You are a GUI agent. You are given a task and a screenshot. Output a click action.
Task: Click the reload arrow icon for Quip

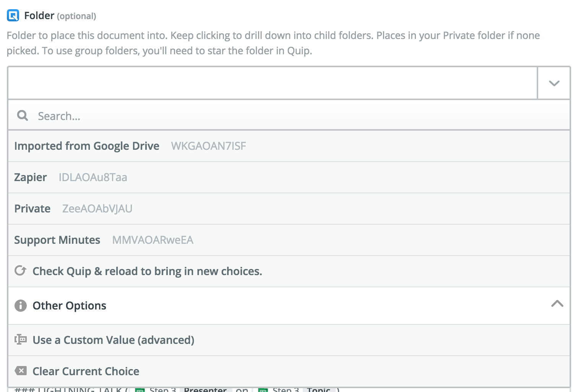tap(20, 271)
